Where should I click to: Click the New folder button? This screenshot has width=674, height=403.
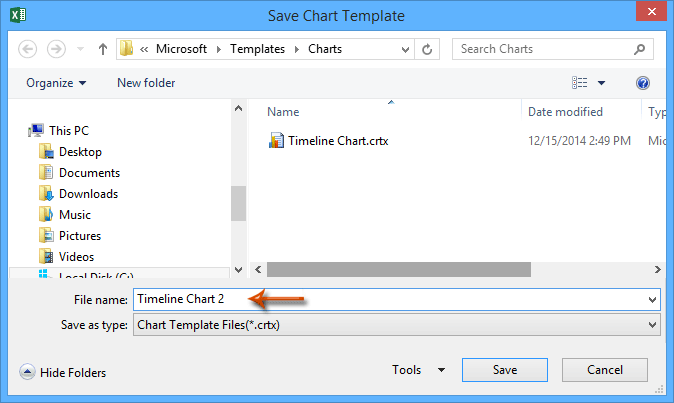pyautogui.click(x=147, y=83)
